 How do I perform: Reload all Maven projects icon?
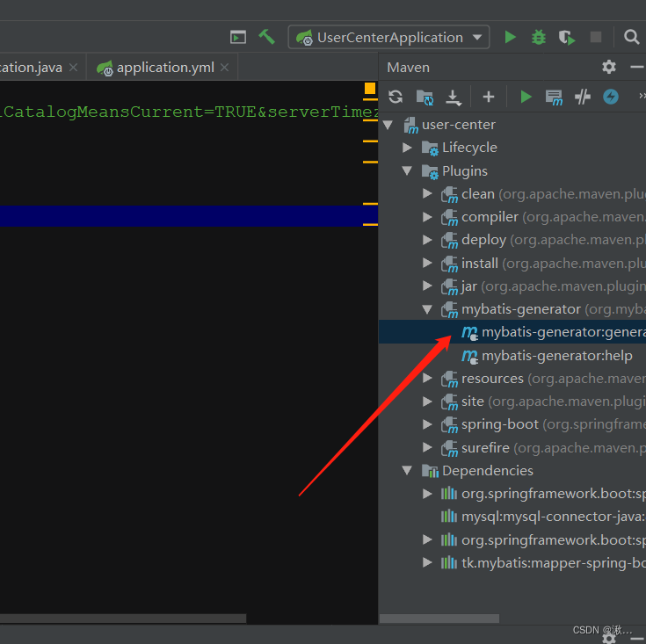pos(396,97)
